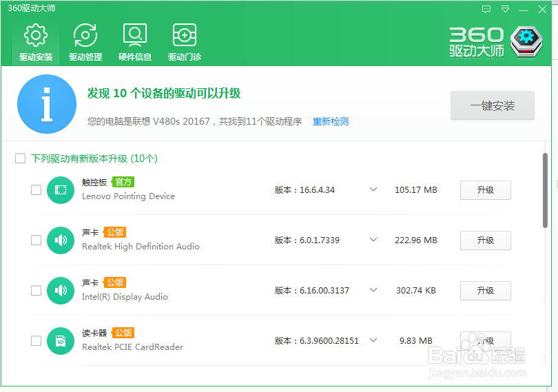Image resolution: width=558 pixels, height=392 pixels.
Task: Click the 302.74 KB size value
Action: point(415,291)
